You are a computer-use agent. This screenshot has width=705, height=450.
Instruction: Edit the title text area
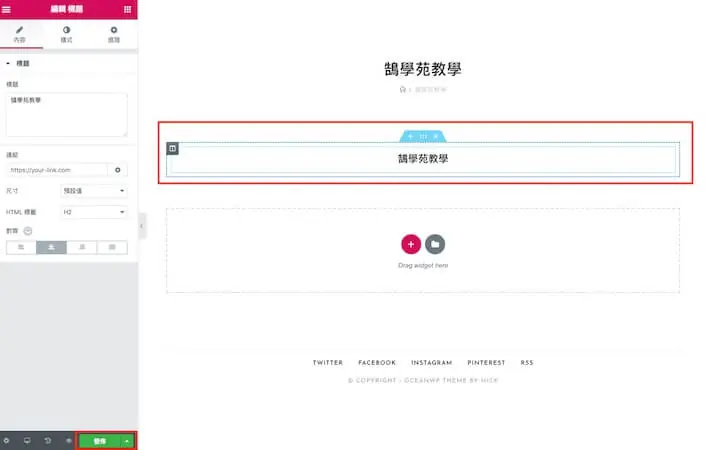(x=67, y=115)
